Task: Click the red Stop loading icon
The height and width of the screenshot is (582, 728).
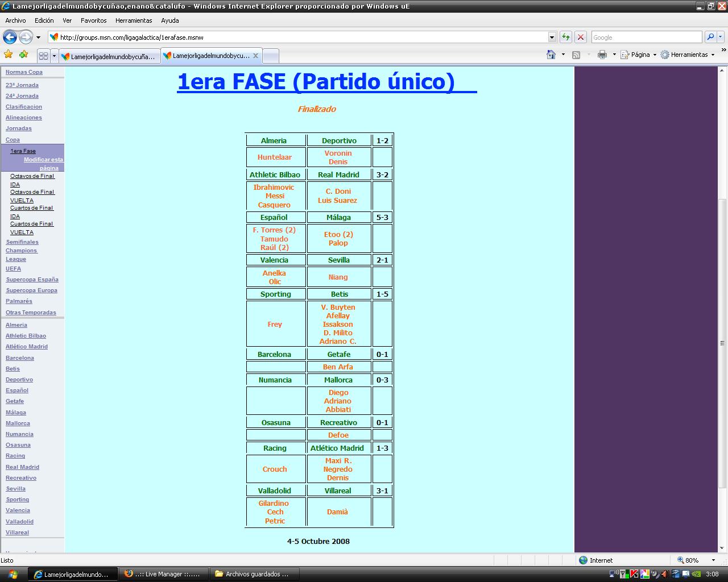Action: [x=580, y=37]
